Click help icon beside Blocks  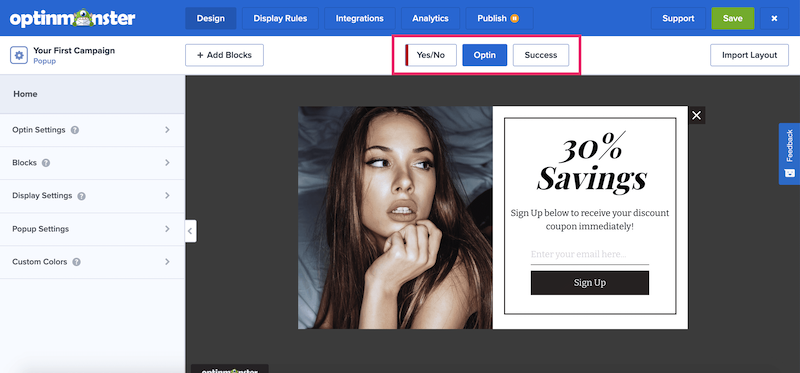pyautogui.click(x=46, y=163)
